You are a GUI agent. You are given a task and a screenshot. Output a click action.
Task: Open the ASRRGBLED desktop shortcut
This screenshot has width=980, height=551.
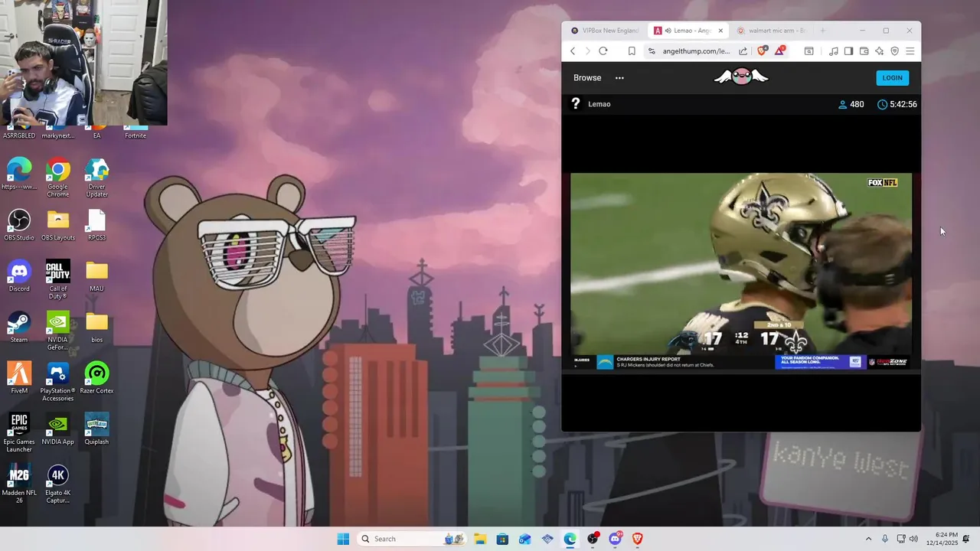(x=19, y=132)
